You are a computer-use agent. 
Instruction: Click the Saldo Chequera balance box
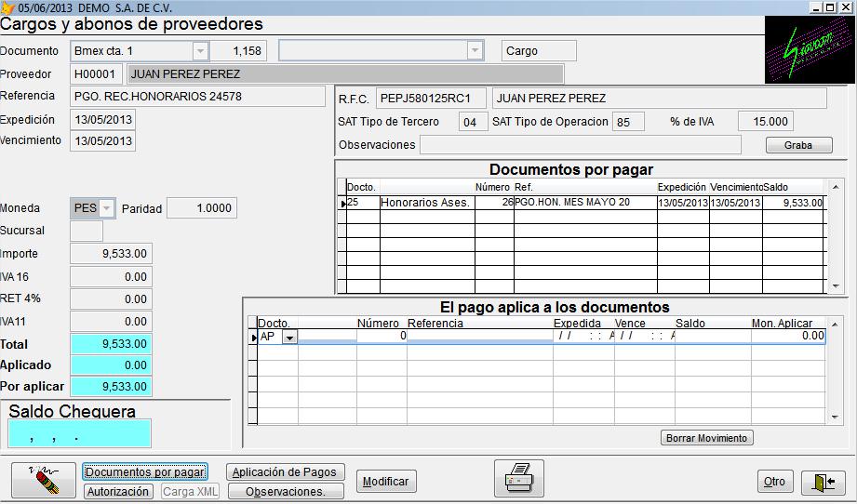click(x=79, y=433)
